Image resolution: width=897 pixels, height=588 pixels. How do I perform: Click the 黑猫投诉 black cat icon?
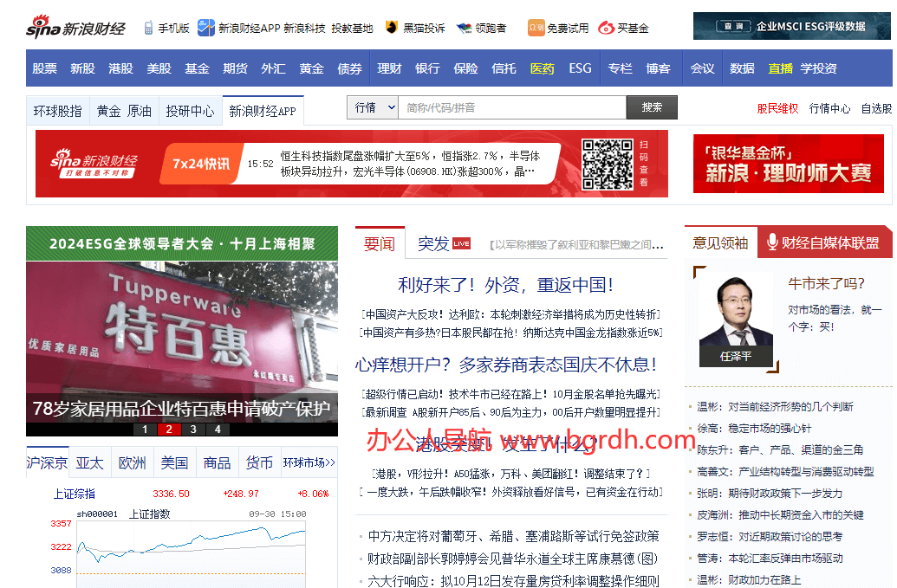[x=391, y=28]
